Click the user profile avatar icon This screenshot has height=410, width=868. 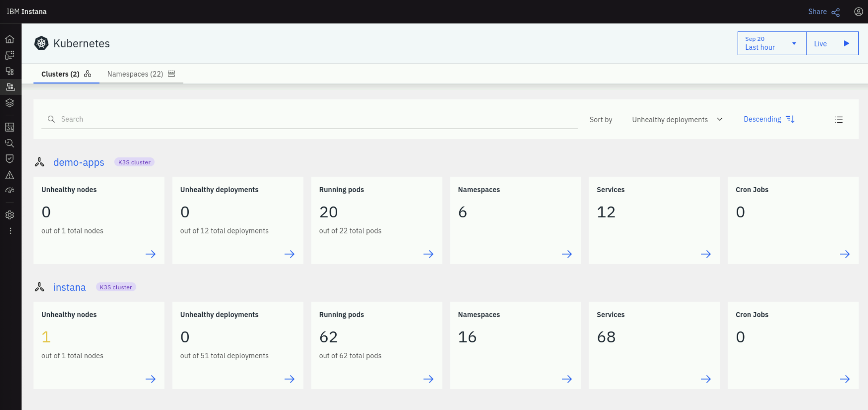(858, 12)
